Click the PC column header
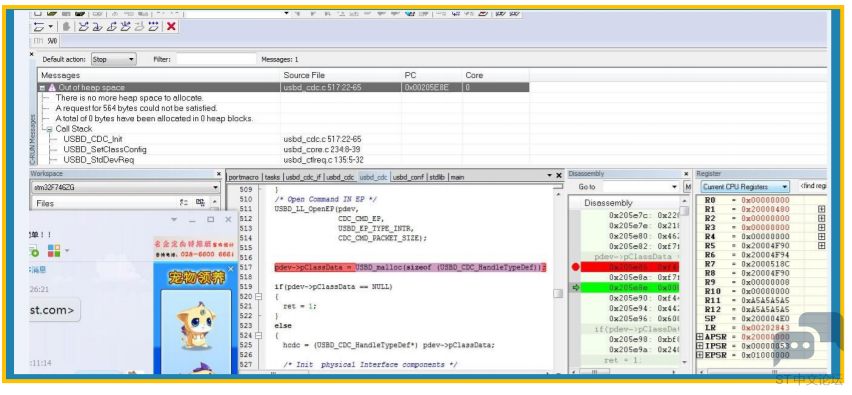 (431, 76)
